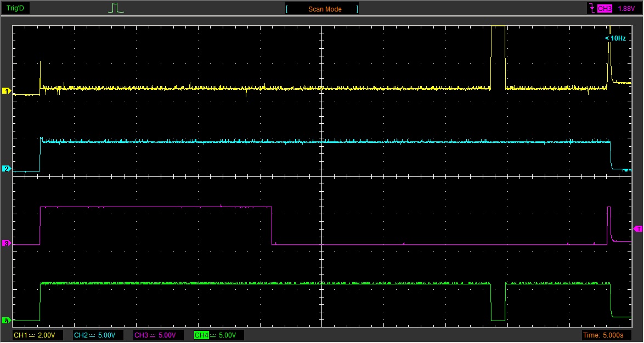644x343 pixels.
Task: Click the falling edge of magenta CH3 pulse
Action: click(272, 226)
